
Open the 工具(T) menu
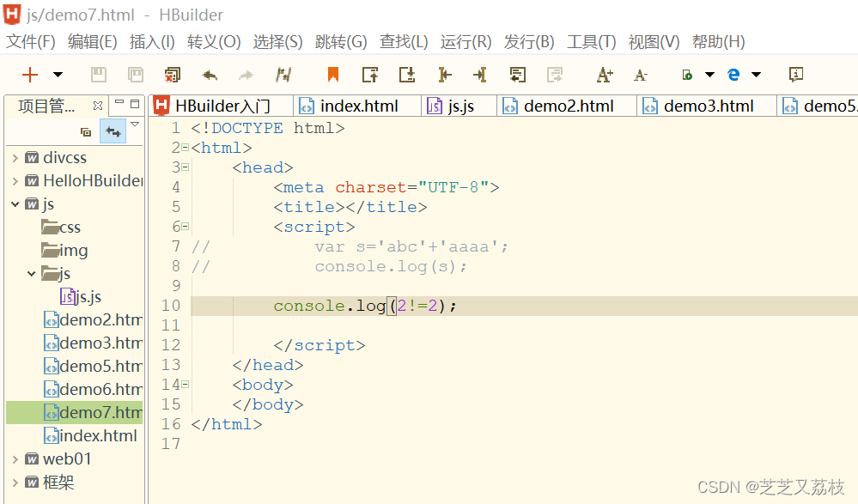click(592, 41)
